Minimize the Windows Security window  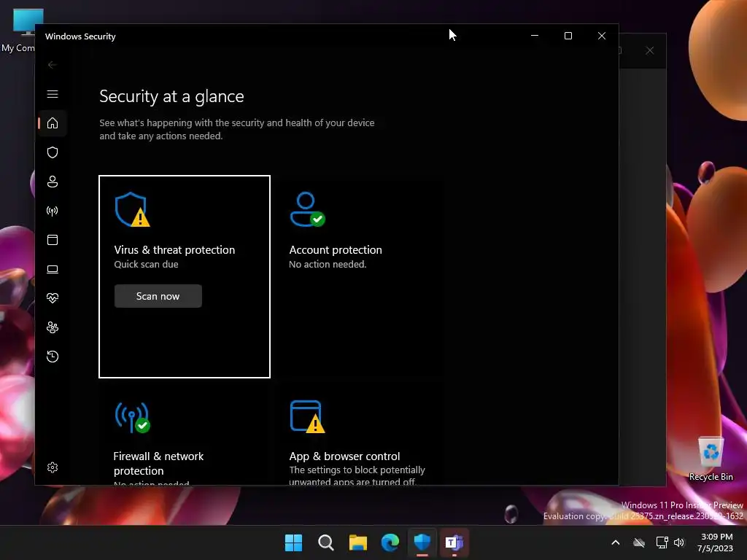pyautogui.click(x=535, y=36)
